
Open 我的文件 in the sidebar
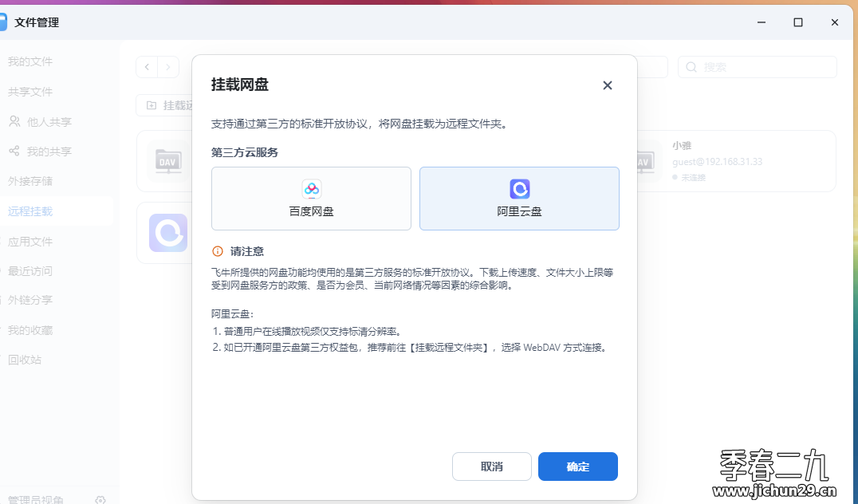point(30,62)
